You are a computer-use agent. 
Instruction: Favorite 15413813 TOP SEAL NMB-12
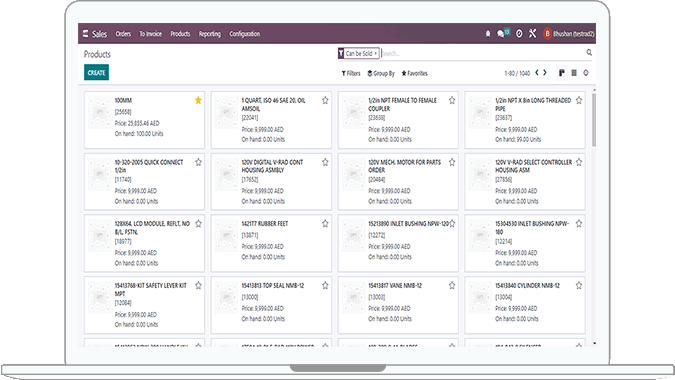(325, 285)
